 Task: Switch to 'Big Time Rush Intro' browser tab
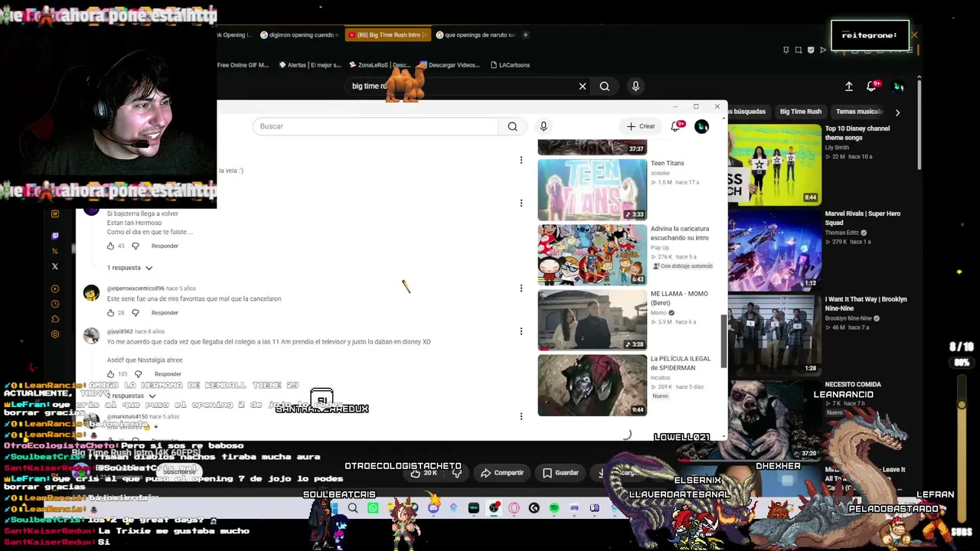(388, 35)
